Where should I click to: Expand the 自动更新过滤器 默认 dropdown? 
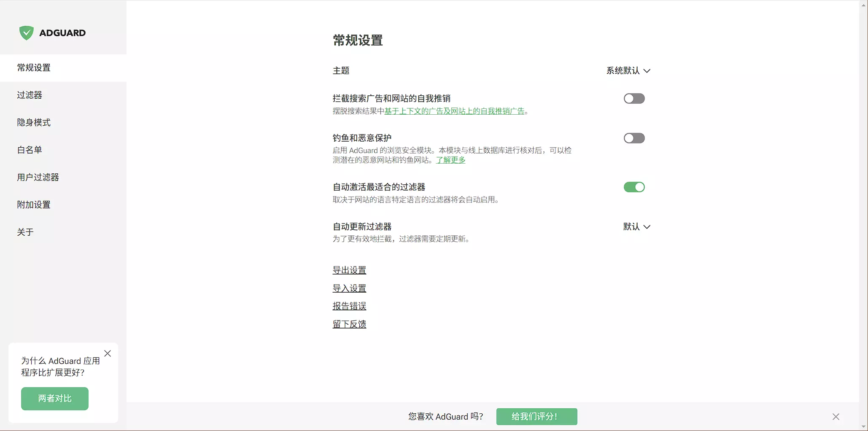636,227
